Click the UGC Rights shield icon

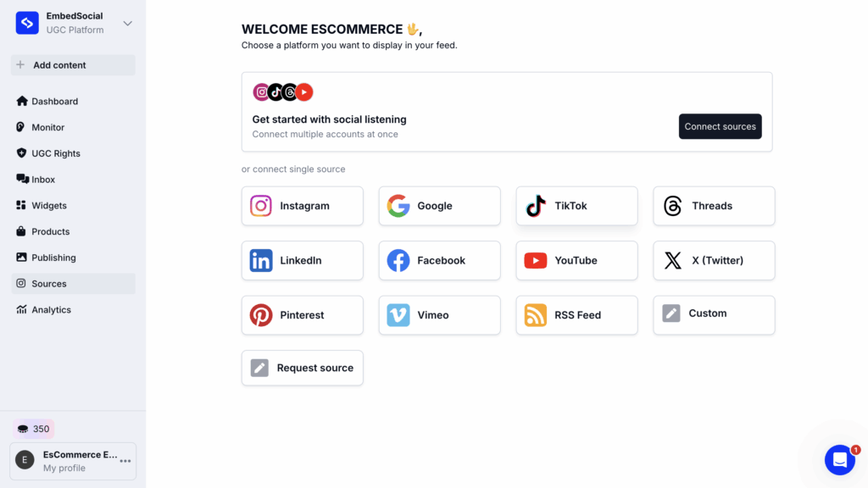tap(22, 153)
